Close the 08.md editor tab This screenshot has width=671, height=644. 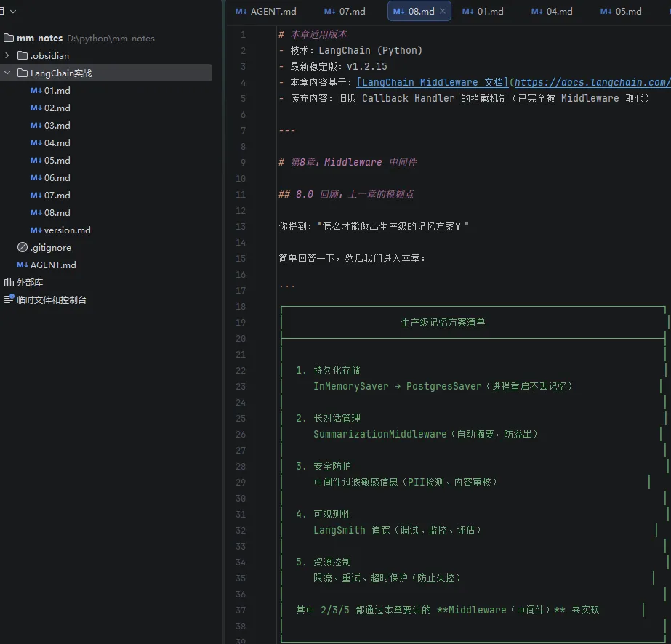click(x=443, y=11)
